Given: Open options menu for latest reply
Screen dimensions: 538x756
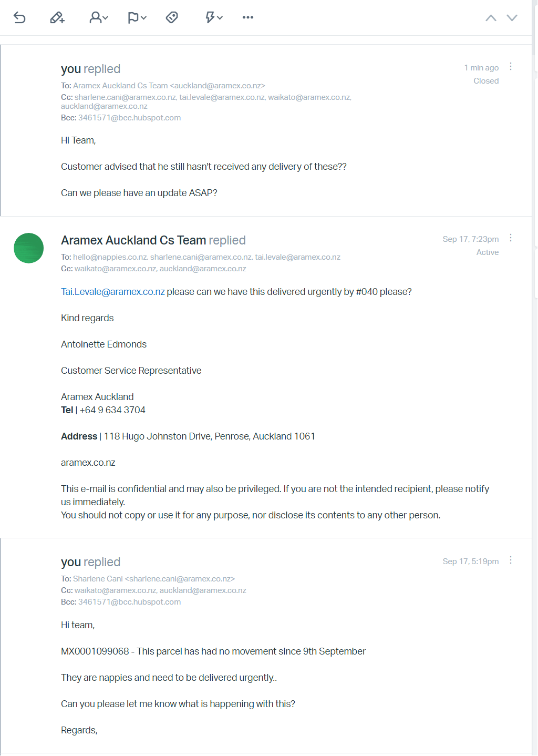Looking at the screenshot, I should 511,67.
